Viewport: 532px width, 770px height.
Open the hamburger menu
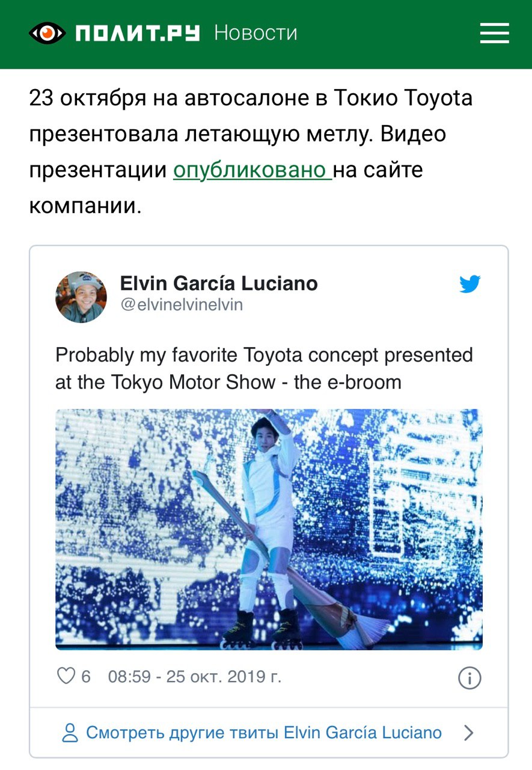494,33
